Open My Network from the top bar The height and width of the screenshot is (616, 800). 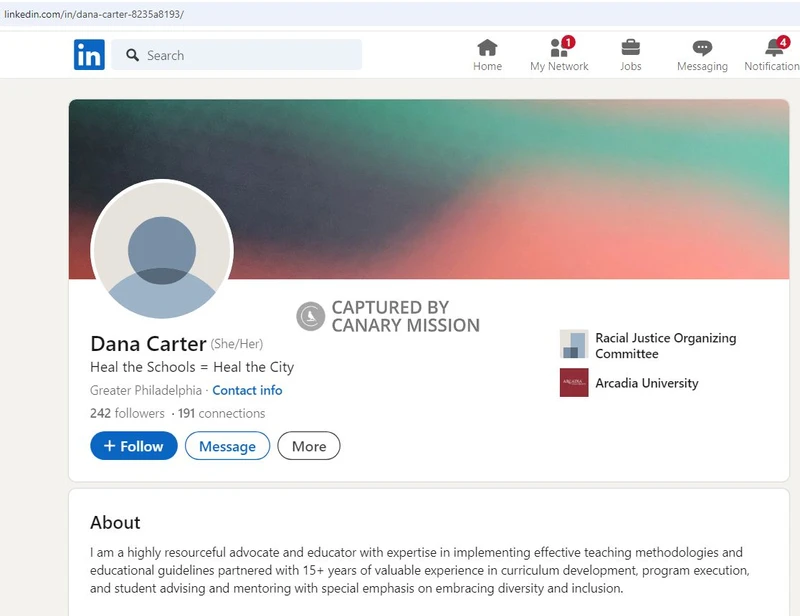click(558, 49)
